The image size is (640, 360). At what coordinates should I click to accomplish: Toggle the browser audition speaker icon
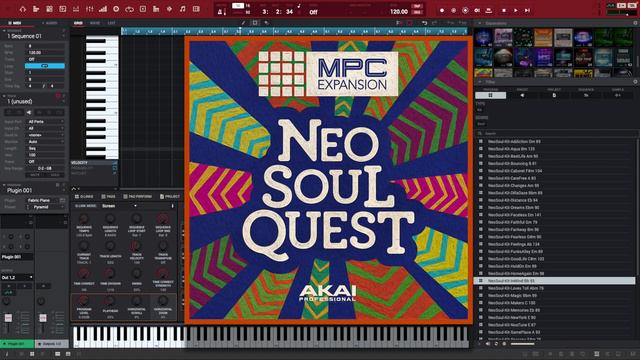tap(488, 344)
